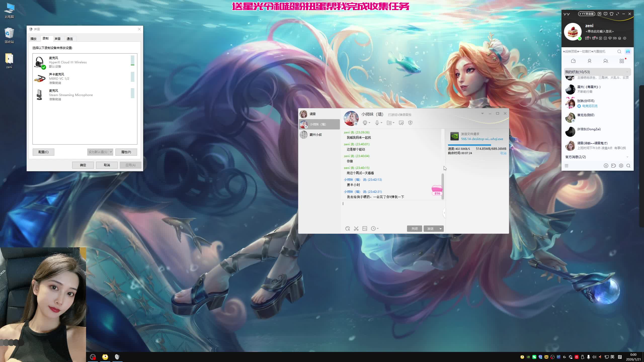Open the microphone voice call dropdown arrow
The width and height of the screenshot is (644, 362).
[x=382, y=123]
